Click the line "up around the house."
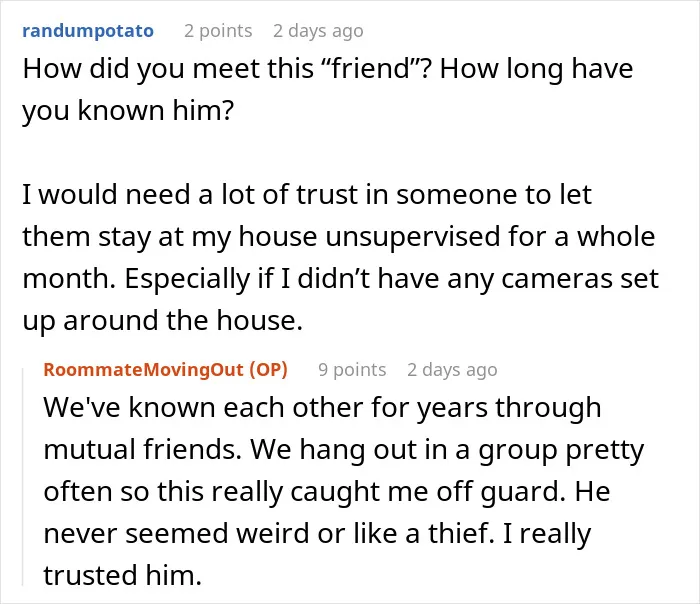 coord(162,321)
